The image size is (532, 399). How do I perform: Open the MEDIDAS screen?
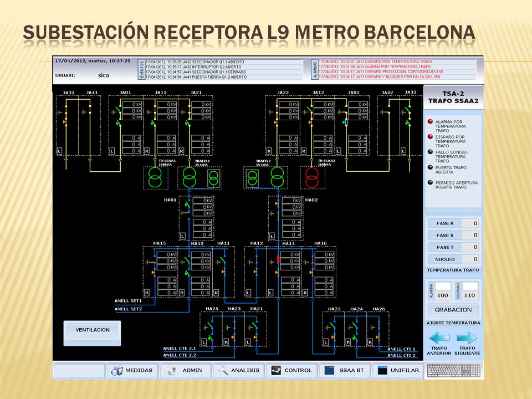132,371
